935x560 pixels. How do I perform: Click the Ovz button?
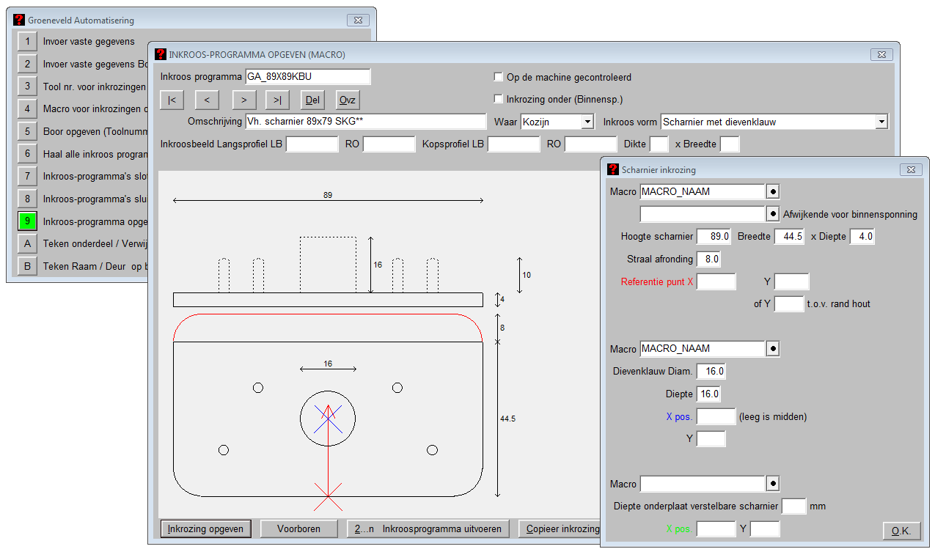pos(348,100)
